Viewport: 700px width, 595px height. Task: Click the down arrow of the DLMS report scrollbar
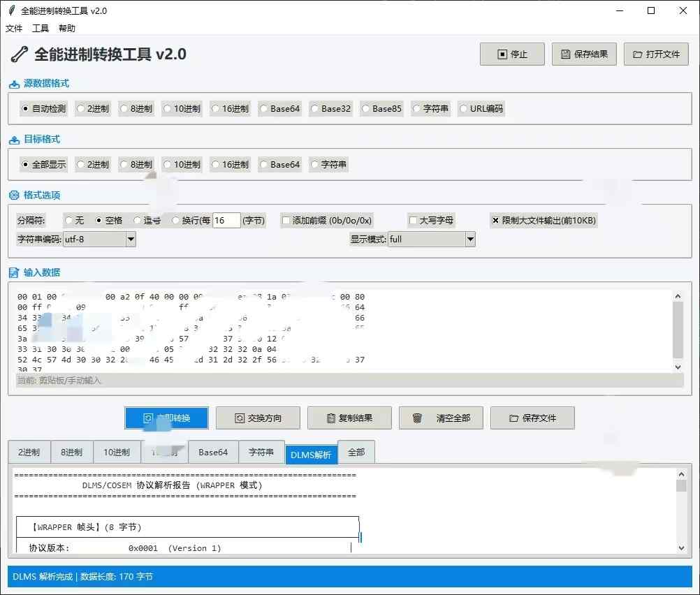(681, 548)
